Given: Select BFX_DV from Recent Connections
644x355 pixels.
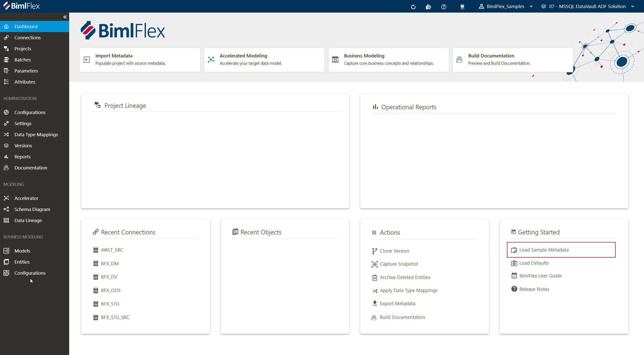Looking at the screenshot, I should point(109,277).
